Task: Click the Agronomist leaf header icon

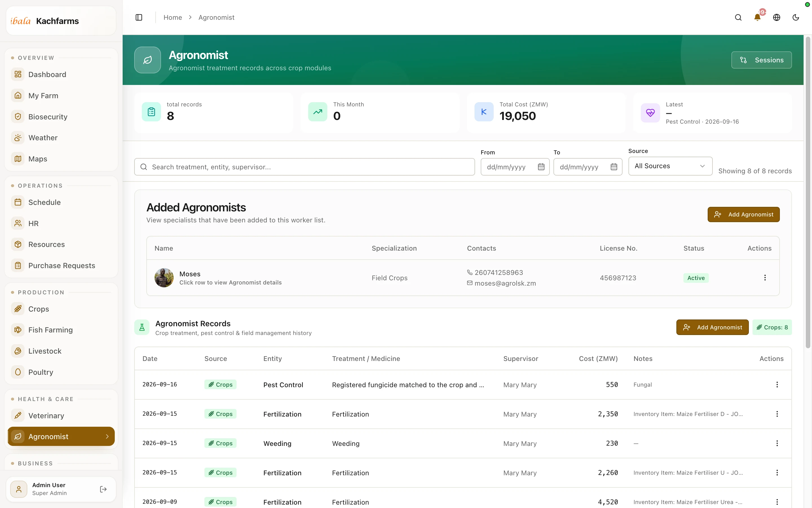Action: click(148, 60)
